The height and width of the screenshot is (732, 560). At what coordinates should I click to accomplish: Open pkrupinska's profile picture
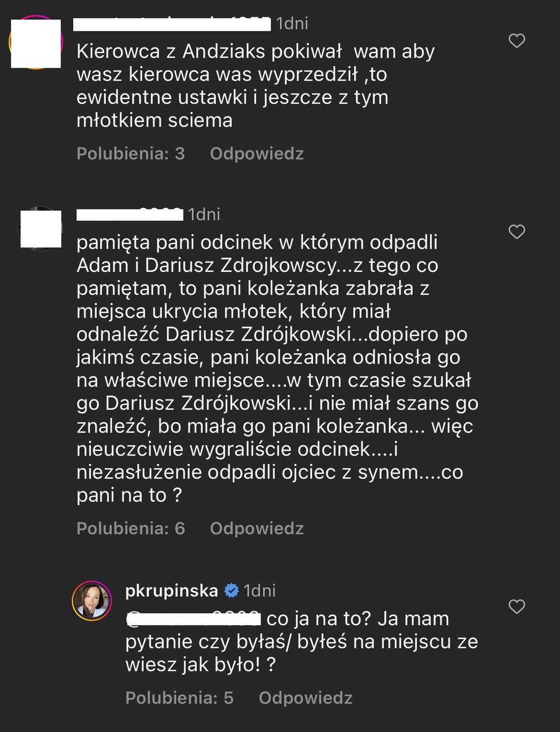[x=92, y=601]
